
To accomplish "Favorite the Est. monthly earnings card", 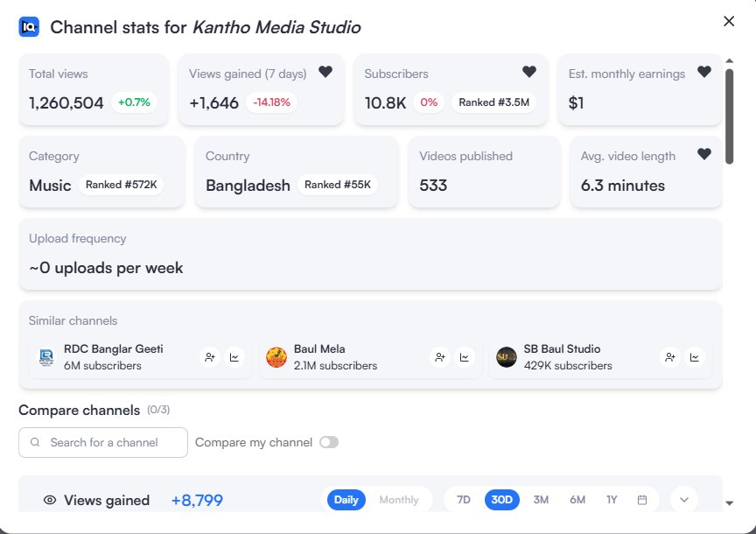I will (x=704, y=72).
